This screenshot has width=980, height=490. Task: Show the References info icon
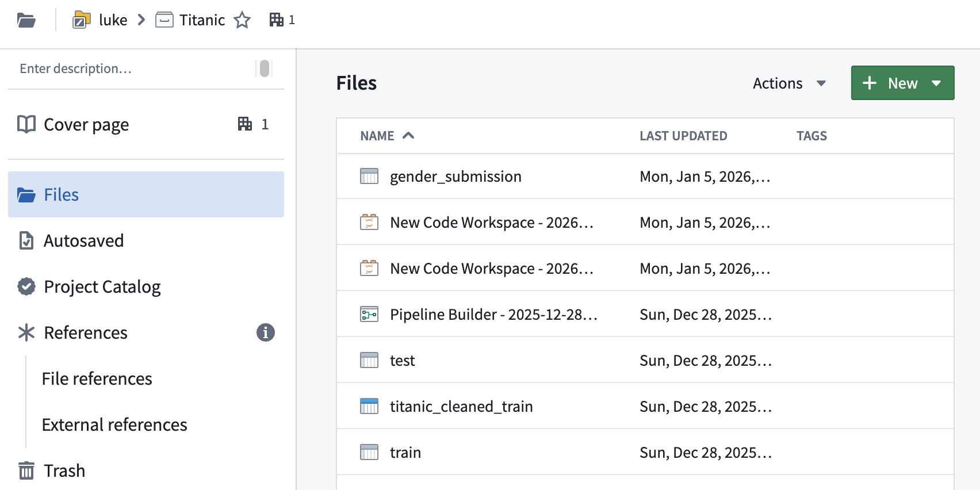tap(265, 332)
